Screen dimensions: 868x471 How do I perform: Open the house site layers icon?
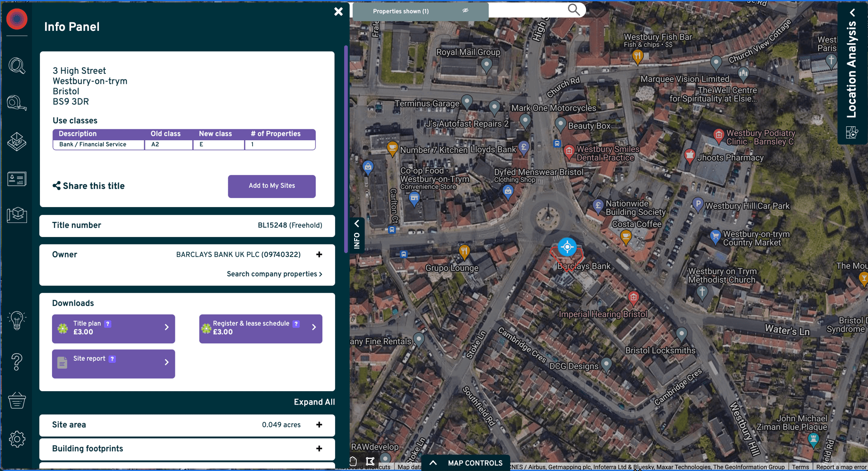[17, 141]
